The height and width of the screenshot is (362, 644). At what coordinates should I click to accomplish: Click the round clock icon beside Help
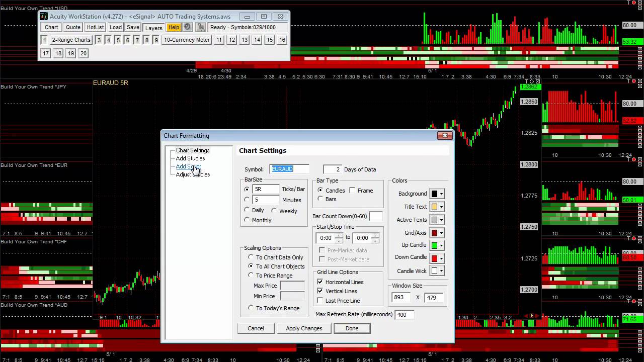(187, 28)
